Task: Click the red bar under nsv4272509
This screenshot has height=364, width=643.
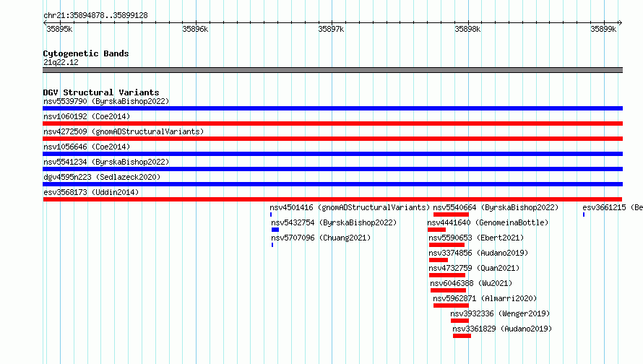Action: point(332,139)
